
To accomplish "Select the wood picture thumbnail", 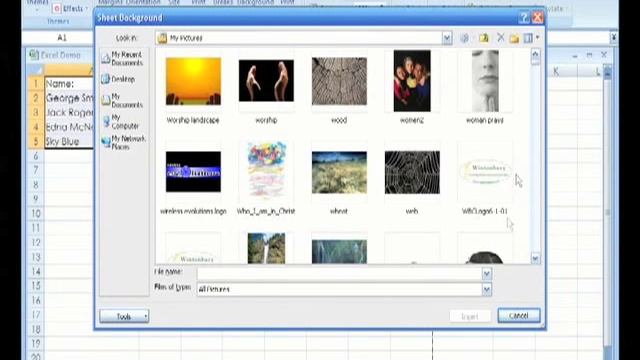I will click(x=339, y=81).
